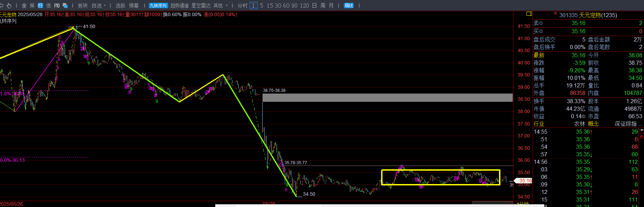644x207 pixels.
Task: Click the 策 toolbar icon
Action: 32,5
